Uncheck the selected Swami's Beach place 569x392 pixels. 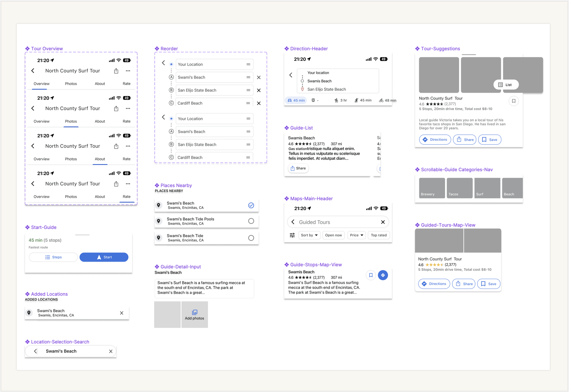pos(251,205)
